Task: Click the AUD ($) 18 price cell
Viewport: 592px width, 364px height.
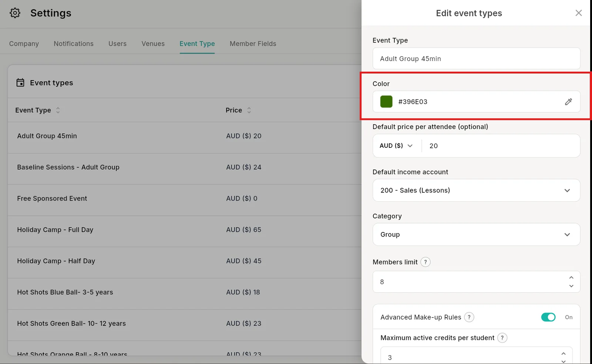Action: click(243, 292)
